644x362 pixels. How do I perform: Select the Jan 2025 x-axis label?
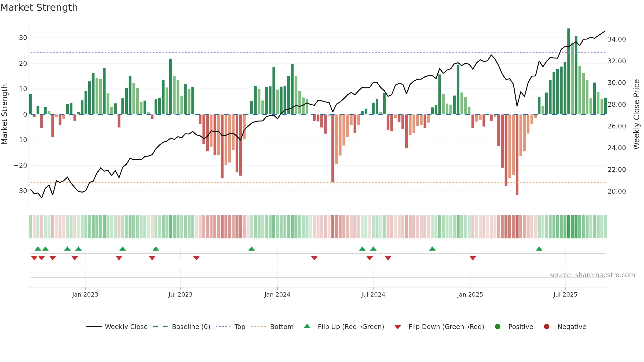click(470, 294)
